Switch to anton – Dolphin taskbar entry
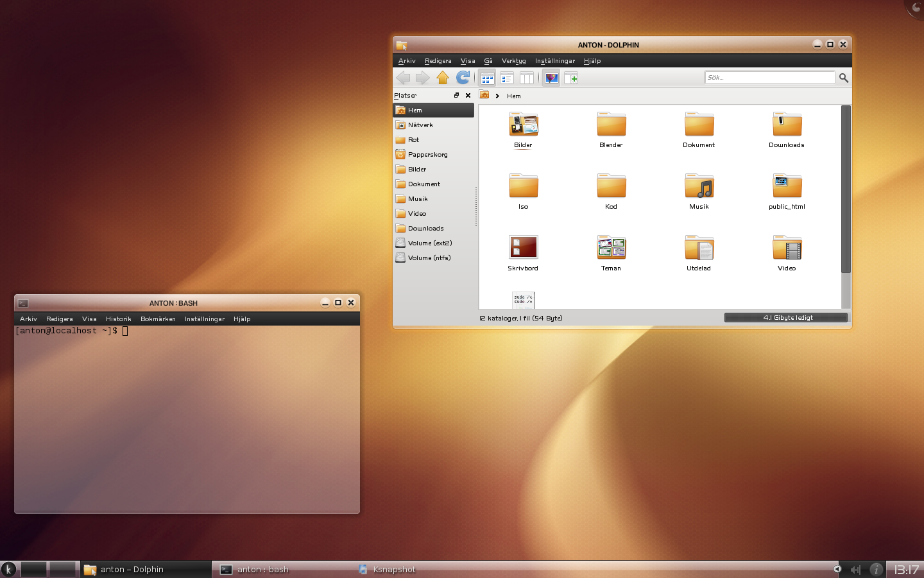 [x=146, y=570]
